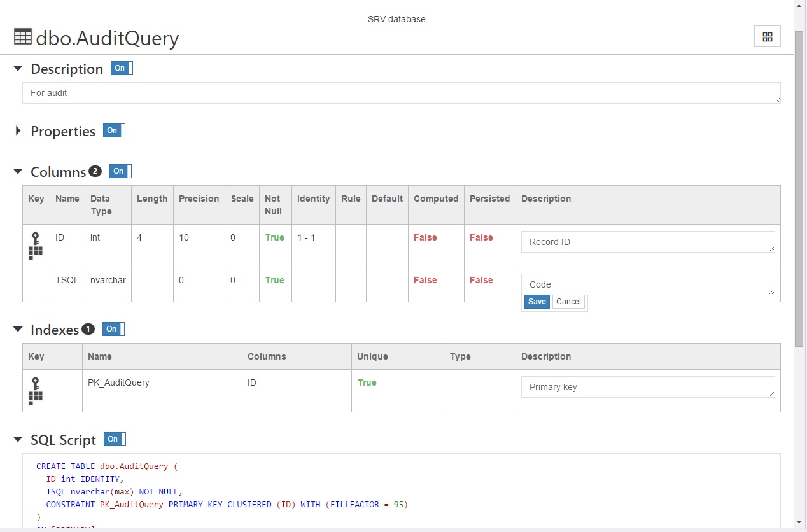Click the table icon beside dbo.AuditQuery title
This screenshot has height=532, width=807.
coord(23,38)
